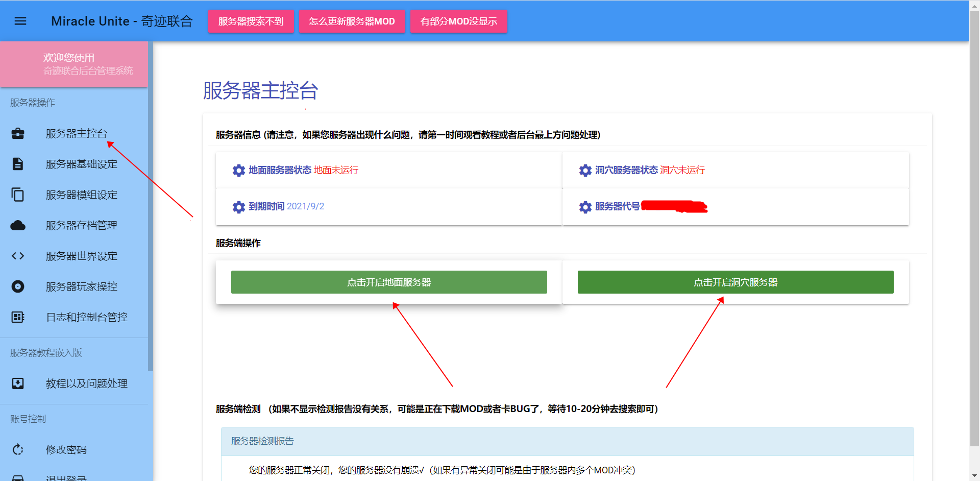The height and width of the screenshot is (481, 980).
Task: Click the code brackets icon for 服务器世界设定
Action: (18, 256)
